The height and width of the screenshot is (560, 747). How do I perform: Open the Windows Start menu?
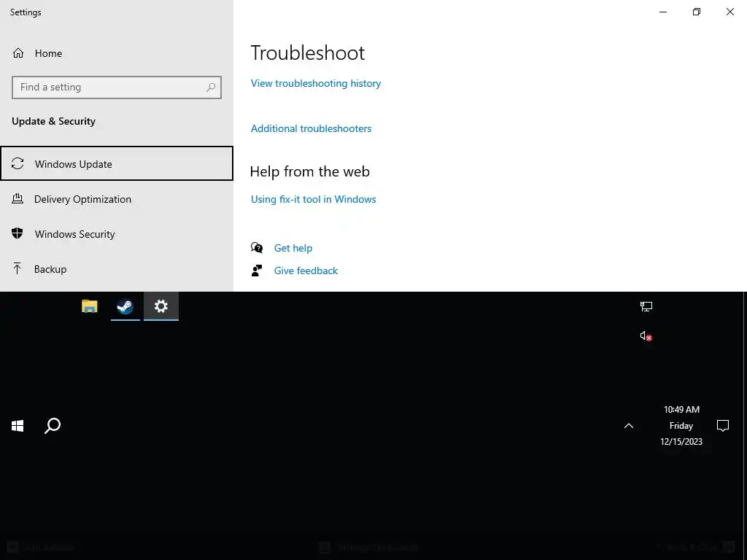pyautogui.click(x=18, y=426)
